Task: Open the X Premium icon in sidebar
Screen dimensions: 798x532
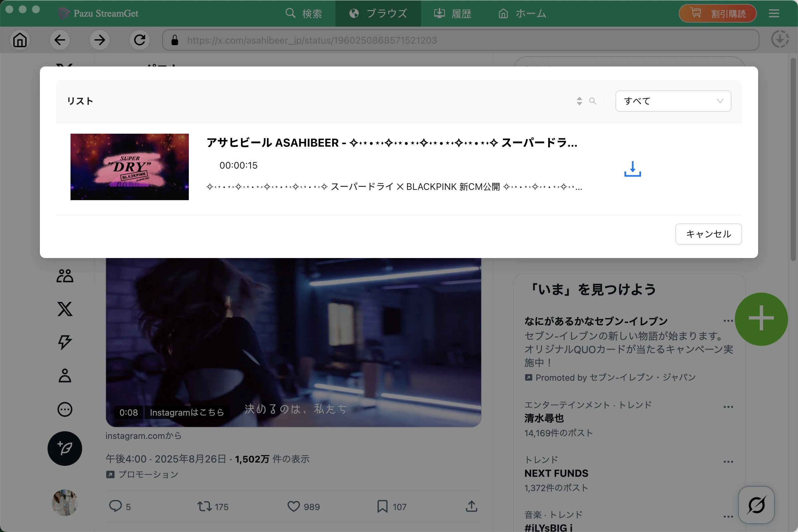Action: [x=65, y=309]
